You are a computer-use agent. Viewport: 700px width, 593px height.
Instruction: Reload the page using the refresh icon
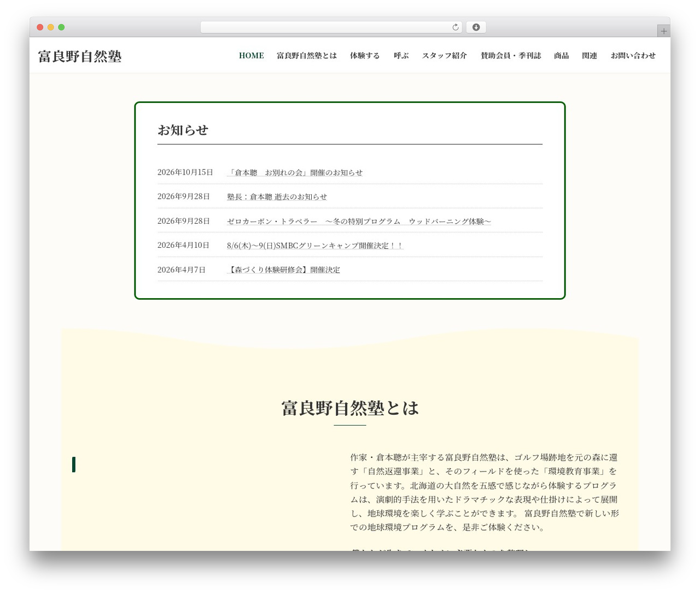(455, 27)
